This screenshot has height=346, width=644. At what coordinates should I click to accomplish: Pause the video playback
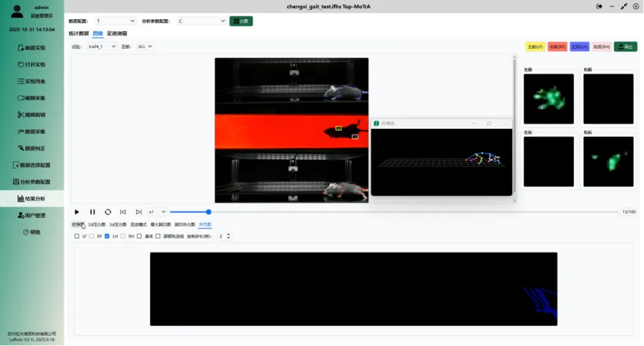[x=92, y=212]
